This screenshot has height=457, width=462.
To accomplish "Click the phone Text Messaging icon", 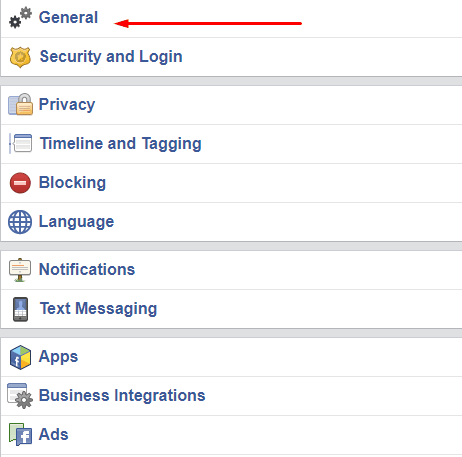I will click(x=20, y=309).
